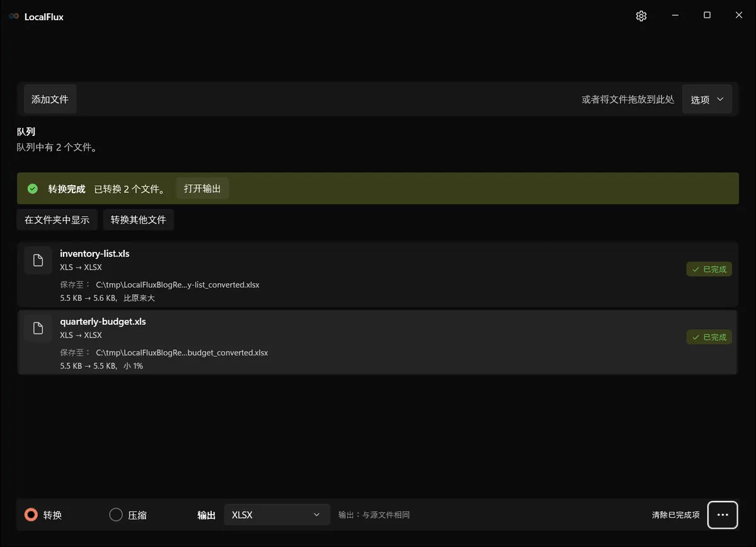756x547 pixels.
Task: Click 转换其他文件 button
Action: [x=139, y=220]
